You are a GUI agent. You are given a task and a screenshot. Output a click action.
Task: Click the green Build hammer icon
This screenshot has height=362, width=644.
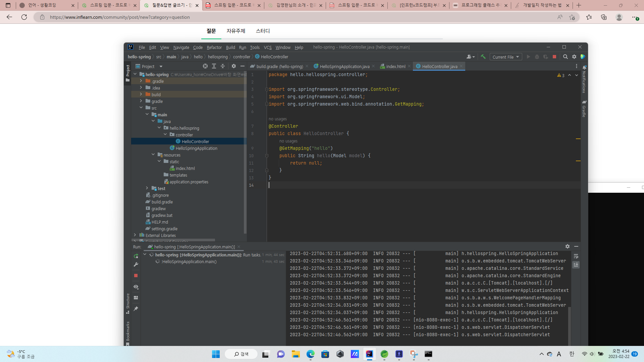point(483,57)
